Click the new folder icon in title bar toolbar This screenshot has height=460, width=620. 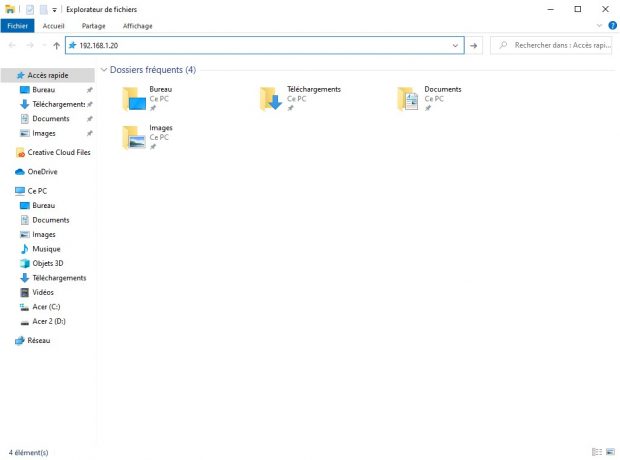pos(44,9)
